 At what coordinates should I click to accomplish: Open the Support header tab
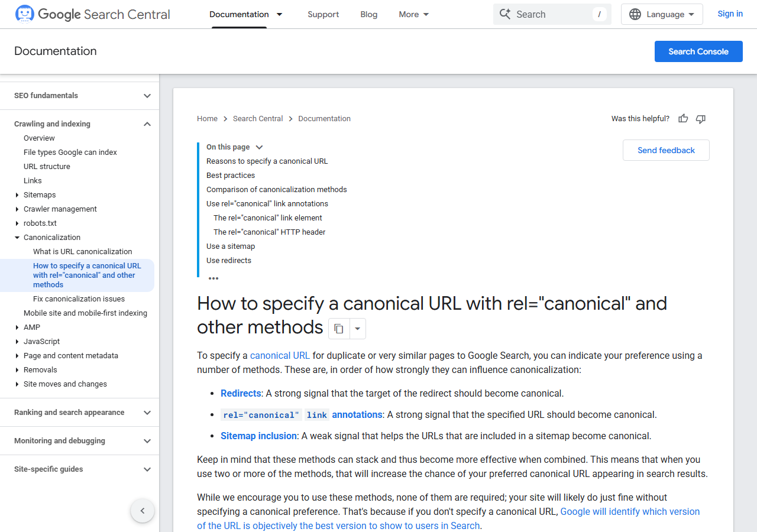[x=323, y=14]
